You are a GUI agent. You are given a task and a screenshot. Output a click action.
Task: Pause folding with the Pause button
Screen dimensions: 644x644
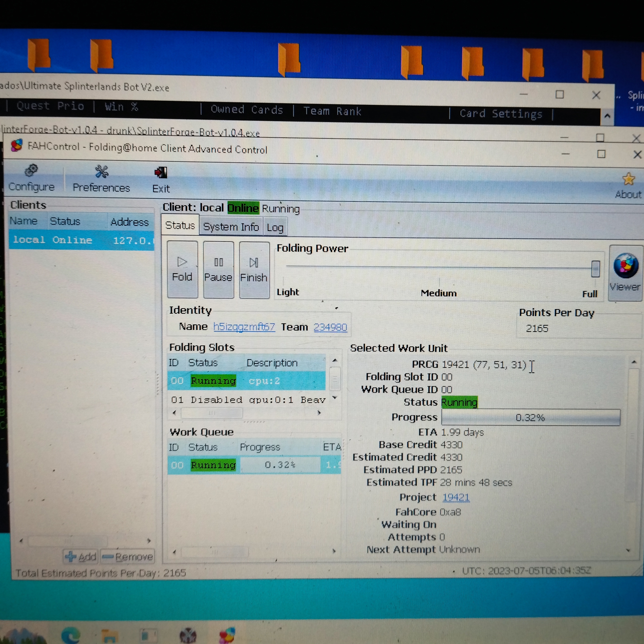(218, 270)
